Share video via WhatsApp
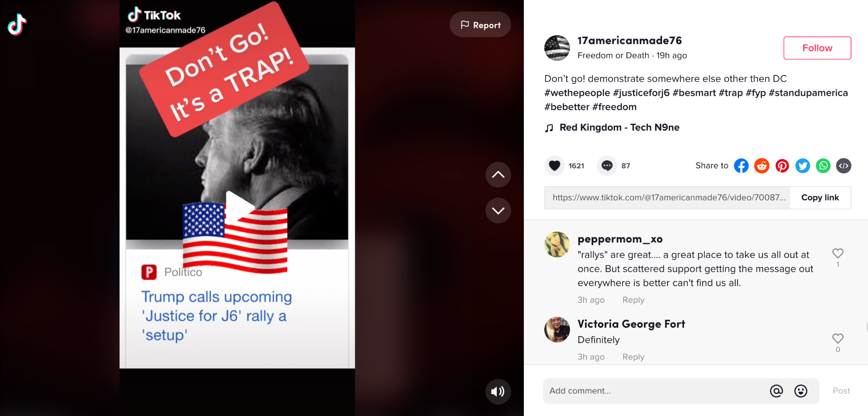Screen dimensions: 868x416 [x=823, y=166]
